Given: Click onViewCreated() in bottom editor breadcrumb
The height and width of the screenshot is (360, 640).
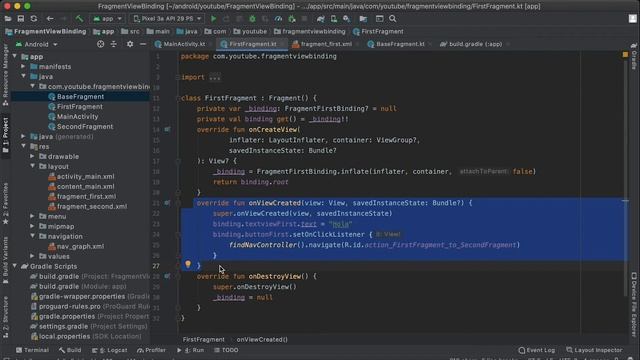Looking at the screenshot, I should tap(262, 340).
